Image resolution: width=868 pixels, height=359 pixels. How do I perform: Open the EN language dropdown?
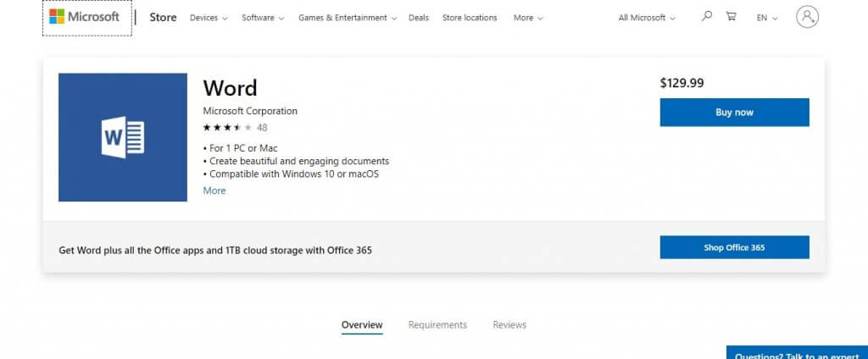tap(767, 18)
